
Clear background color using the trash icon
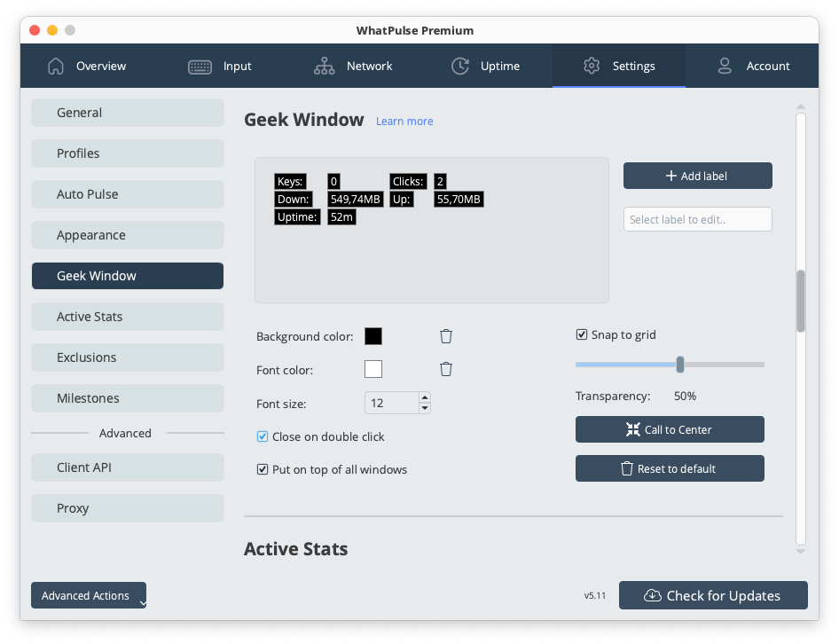(446, 336)
